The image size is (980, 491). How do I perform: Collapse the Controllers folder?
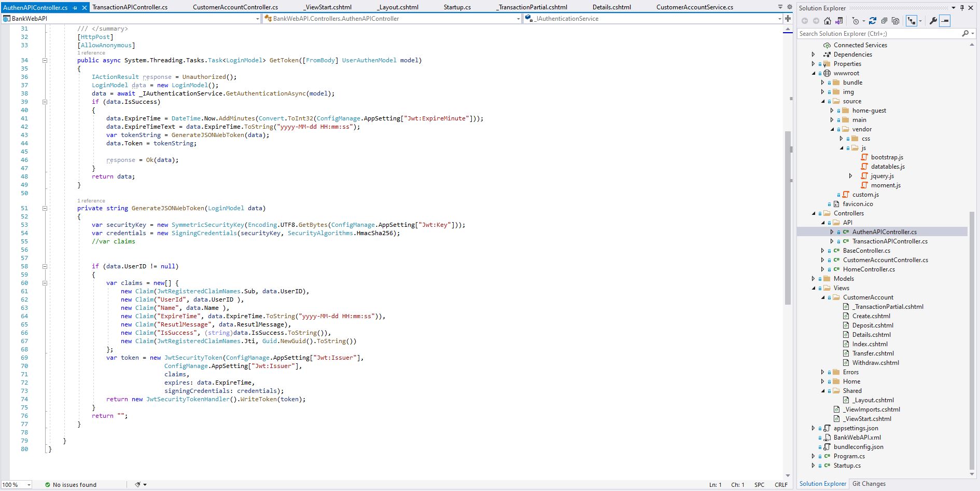[813, 213]
